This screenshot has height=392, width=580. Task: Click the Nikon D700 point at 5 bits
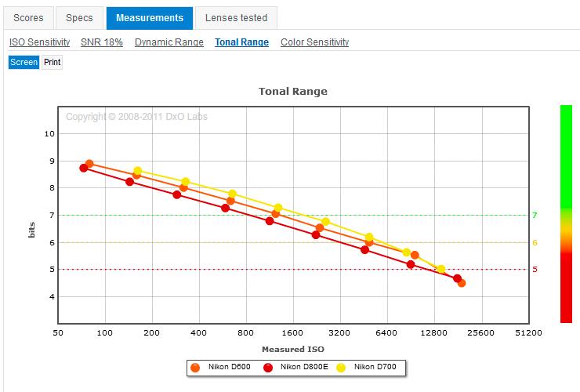441,269
